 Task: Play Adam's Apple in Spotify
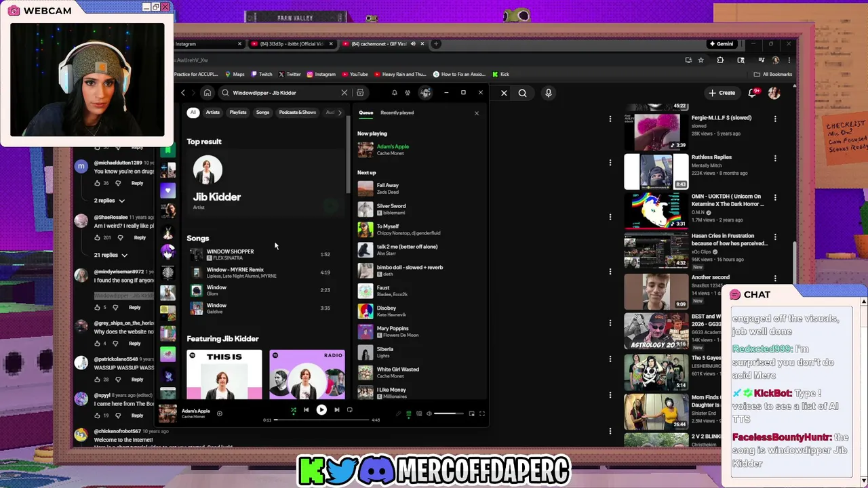coord(321,410)
